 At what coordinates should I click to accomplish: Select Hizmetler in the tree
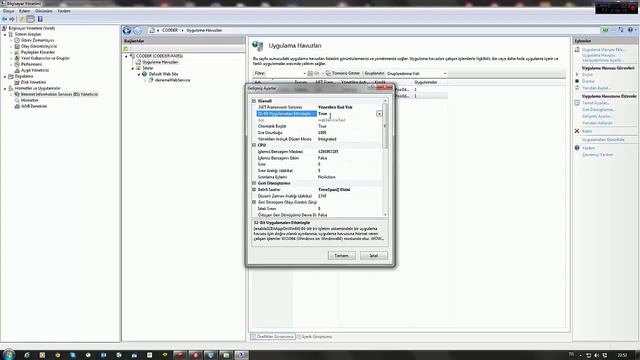point(29,100)
